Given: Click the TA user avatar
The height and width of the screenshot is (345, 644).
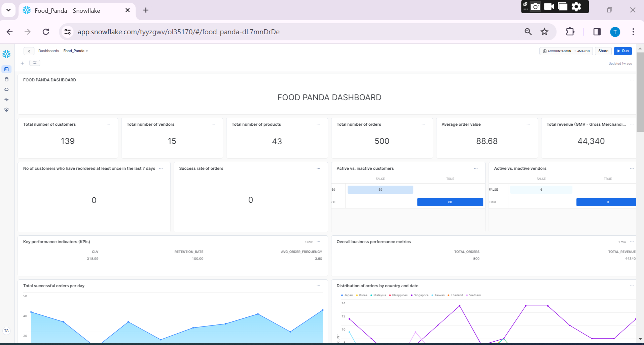Looking at the screenshot, I should point(6,331).
